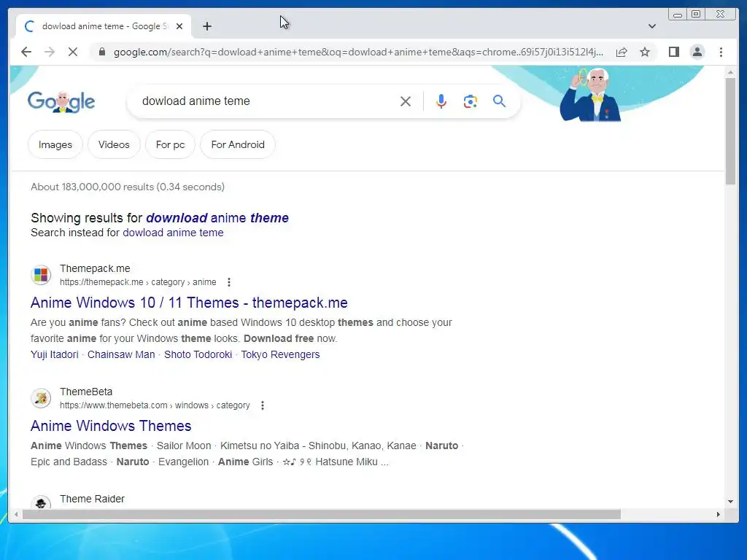This screenshot has height=560, width=747.
Task: Filter results by Images
Action: 55,144
